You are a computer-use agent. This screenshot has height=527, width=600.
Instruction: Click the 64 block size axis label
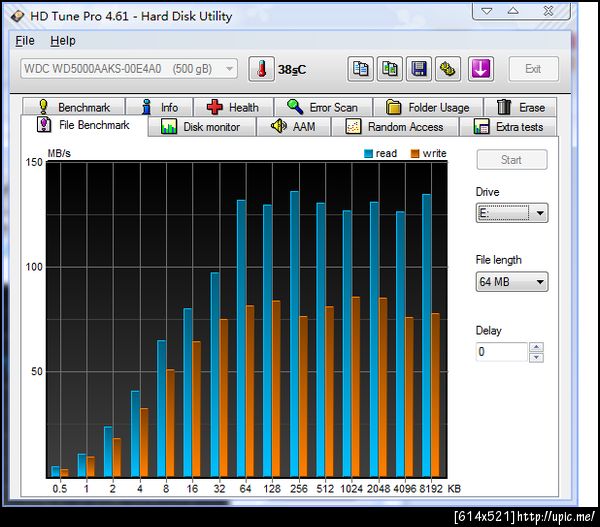[245, 489]
